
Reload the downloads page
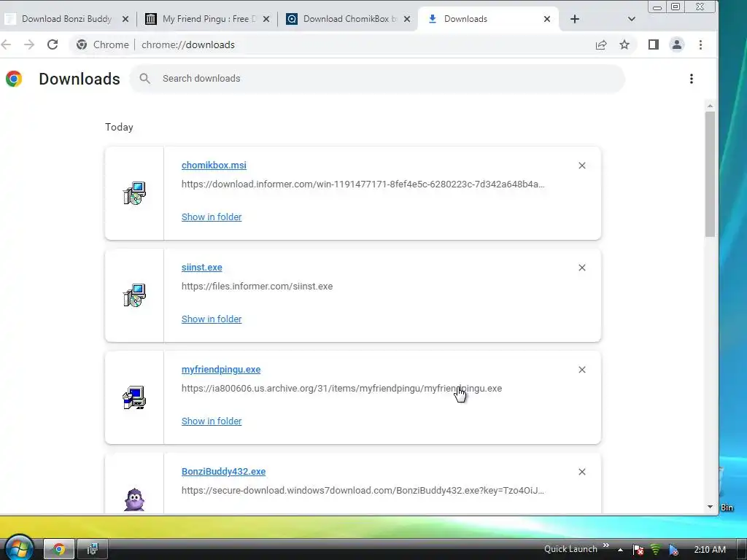[53, 44]
